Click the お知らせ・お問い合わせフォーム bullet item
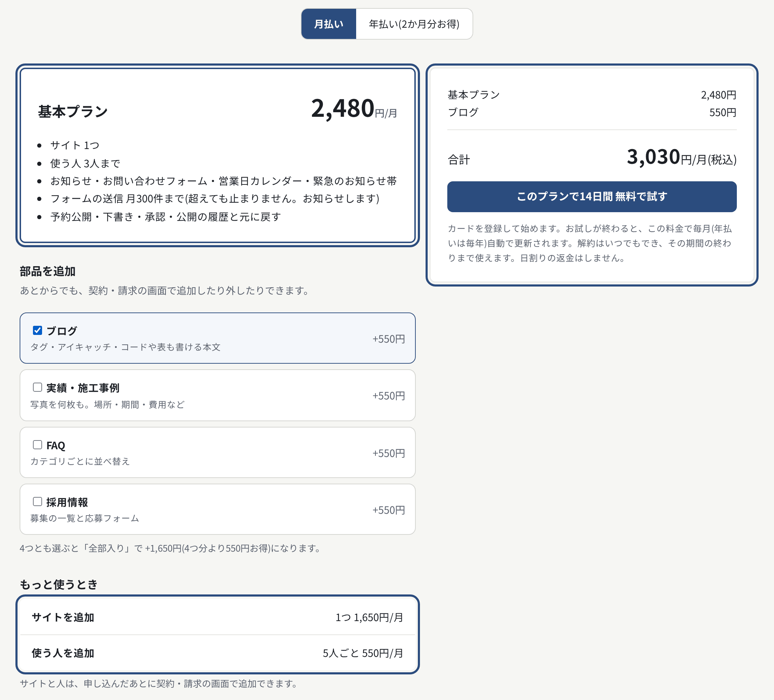The width and height of the screenshot is (774, 700). coord(223,181)
